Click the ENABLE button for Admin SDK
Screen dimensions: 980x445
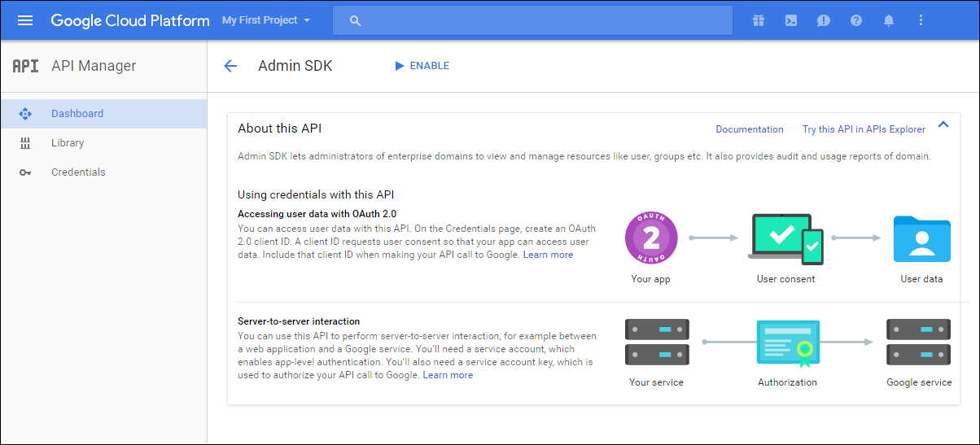pyautogui.click(x=422, y=66)
